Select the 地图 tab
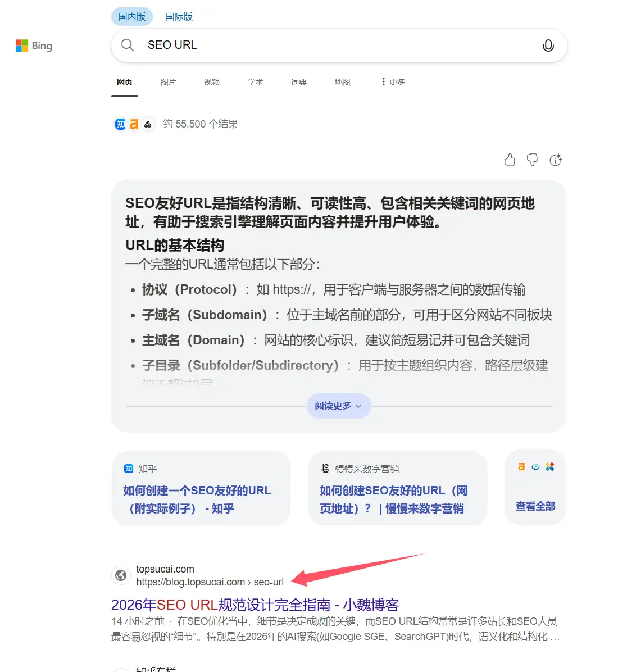This screenshot has width=618, height=672. pos(342,82)
